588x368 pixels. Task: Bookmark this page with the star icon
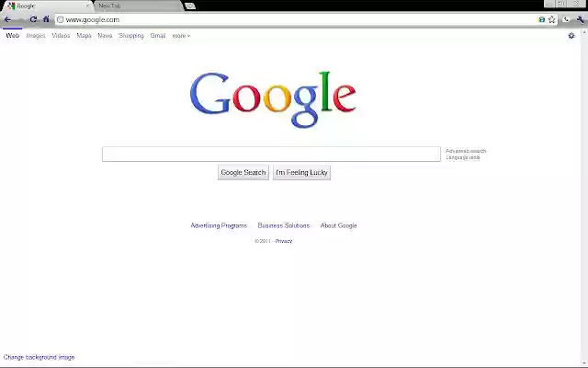tap(551, 19)
